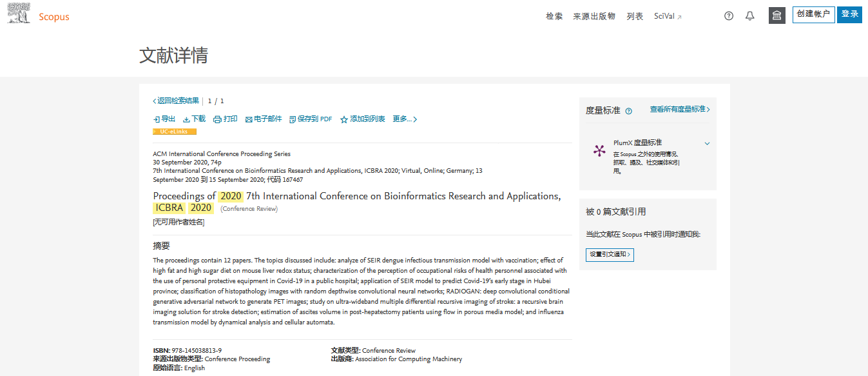This screenshot has height=376, width=868.
Task: Click the institution building icon
Action: coord(777,15)
